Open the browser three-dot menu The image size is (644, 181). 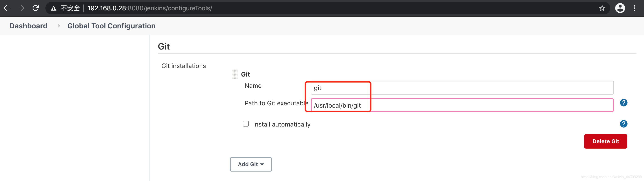635,8
